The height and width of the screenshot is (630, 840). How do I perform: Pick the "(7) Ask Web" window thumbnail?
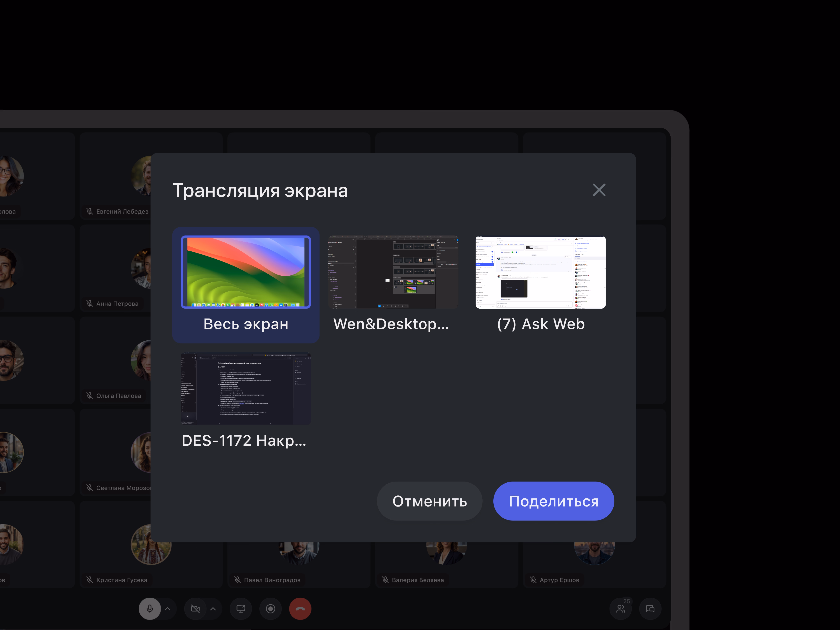[x=540, y=272]
